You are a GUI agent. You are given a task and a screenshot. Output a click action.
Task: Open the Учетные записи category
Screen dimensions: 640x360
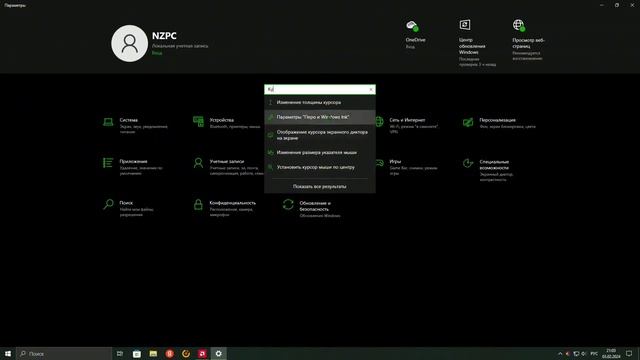click(x=227, y=167)
